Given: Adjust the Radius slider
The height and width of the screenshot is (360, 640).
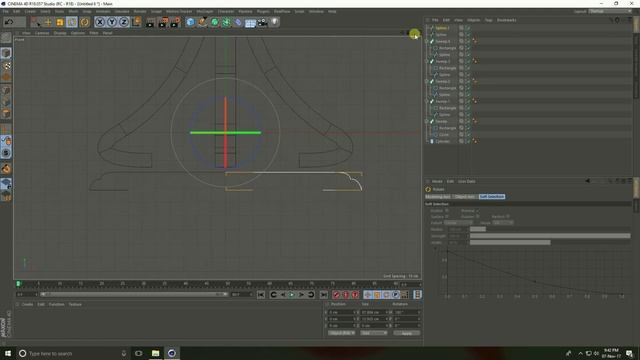Looking at the screenshot, I should [550, 229].
